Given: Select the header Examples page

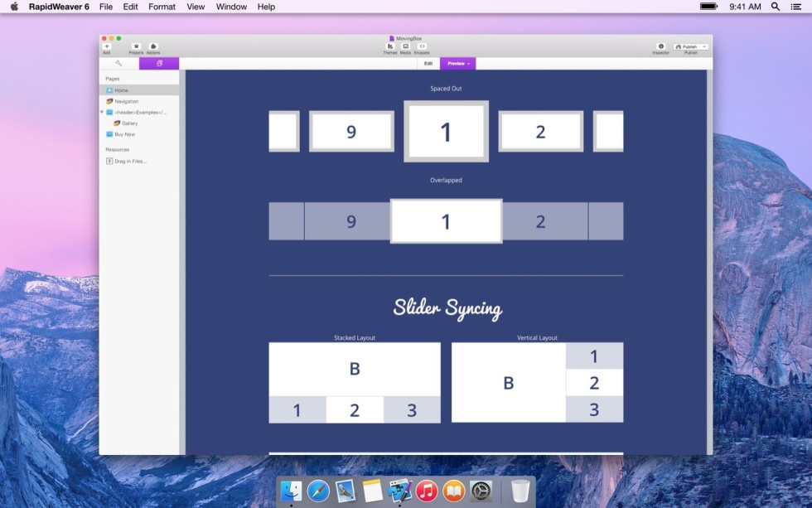Looking at the screenshot, I should [139, 113].
